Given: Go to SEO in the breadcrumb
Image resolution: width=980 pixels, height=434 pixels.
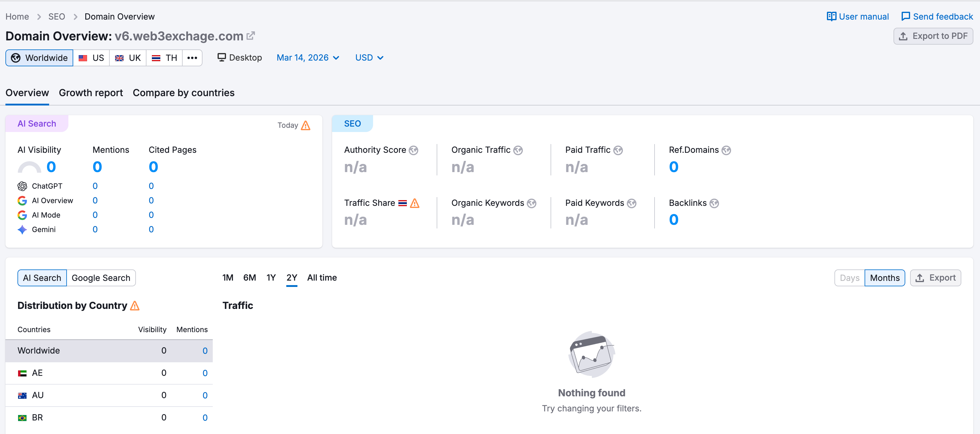Looking at the screenshot, I should pos(57,17).
